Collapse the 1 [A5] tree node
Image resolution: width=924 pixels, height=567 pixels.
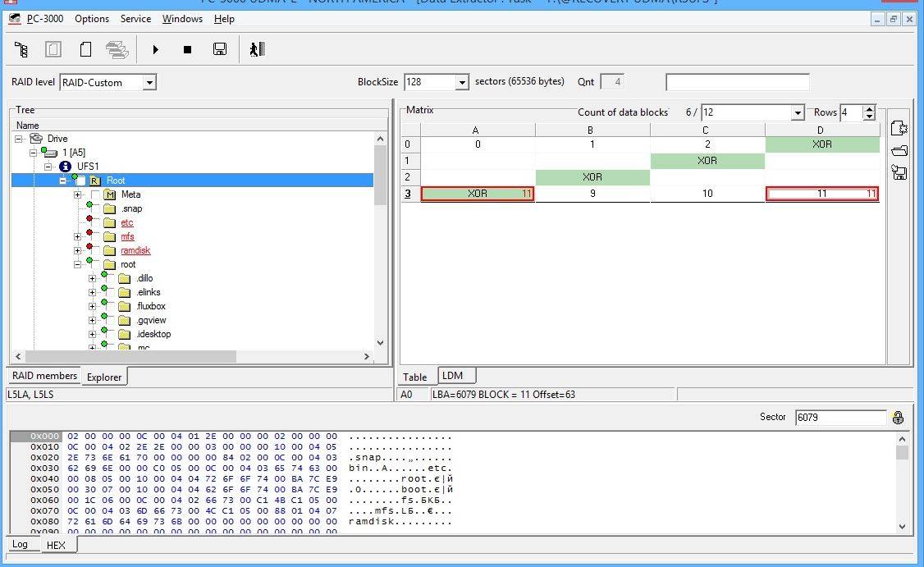pos(34,153)
